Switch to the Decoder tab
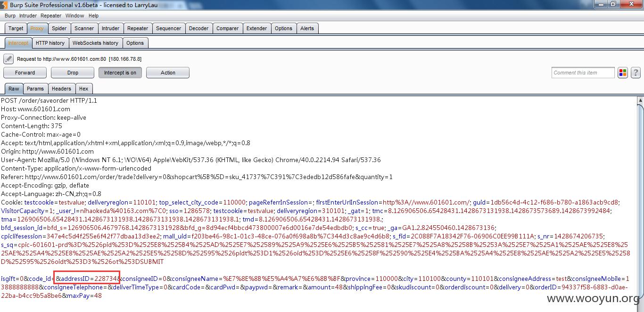The height and width of the screenshot is (312, 644). click(199, 28)
